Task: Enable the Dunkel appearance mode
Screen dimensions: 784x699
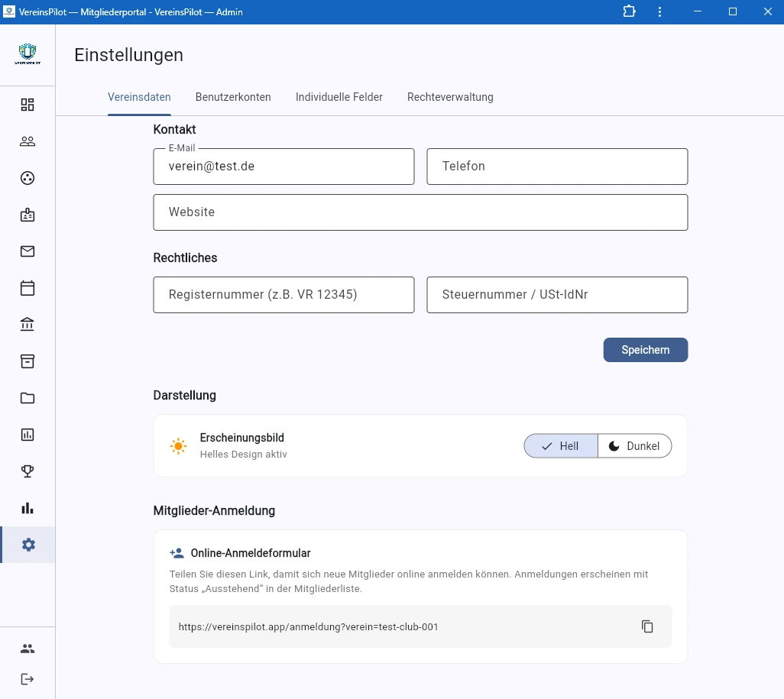Action: click(635, 445)
